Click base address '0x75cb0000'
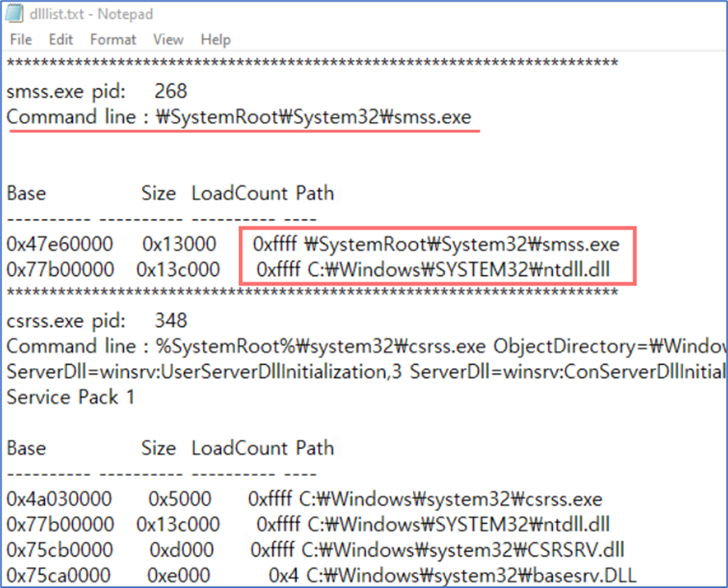The height and width of the screenshot is (588, 728). (x=60, y=550)
